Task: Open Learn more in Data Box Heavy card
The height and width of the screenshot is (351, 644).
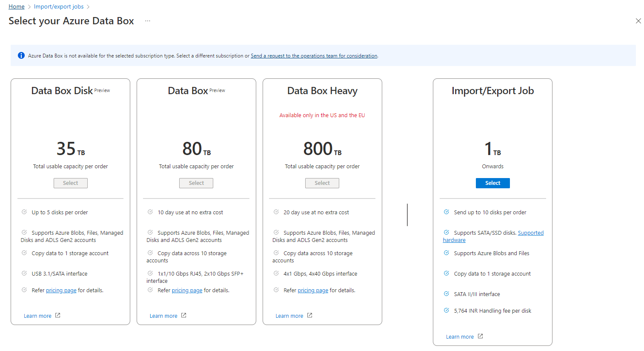Action: coord(289,316)
